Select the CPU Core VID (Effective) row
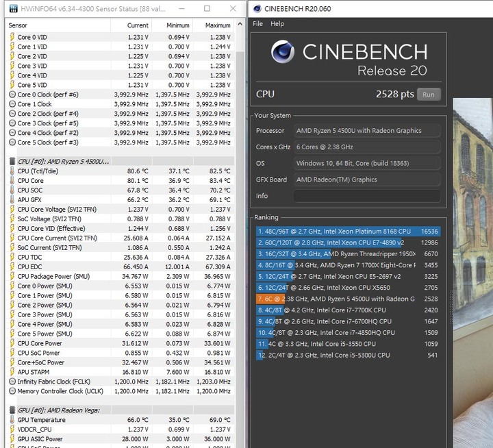The image size is (493, 448). point(121,228)
